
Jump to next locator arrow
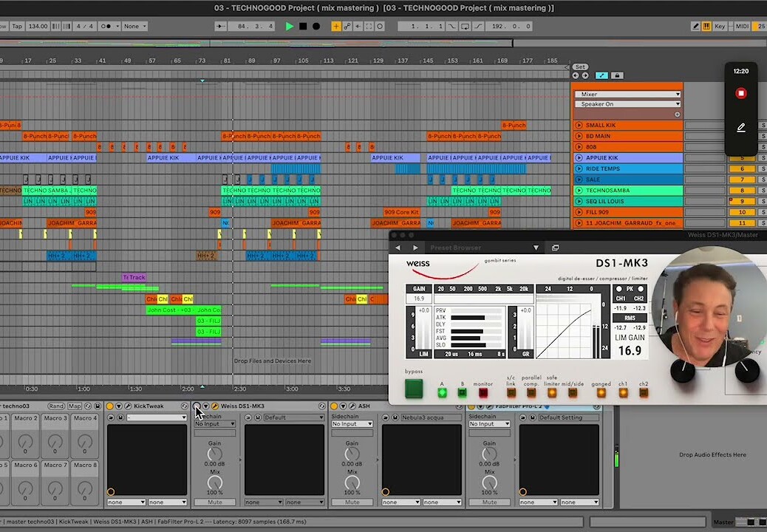pos(585,75)
